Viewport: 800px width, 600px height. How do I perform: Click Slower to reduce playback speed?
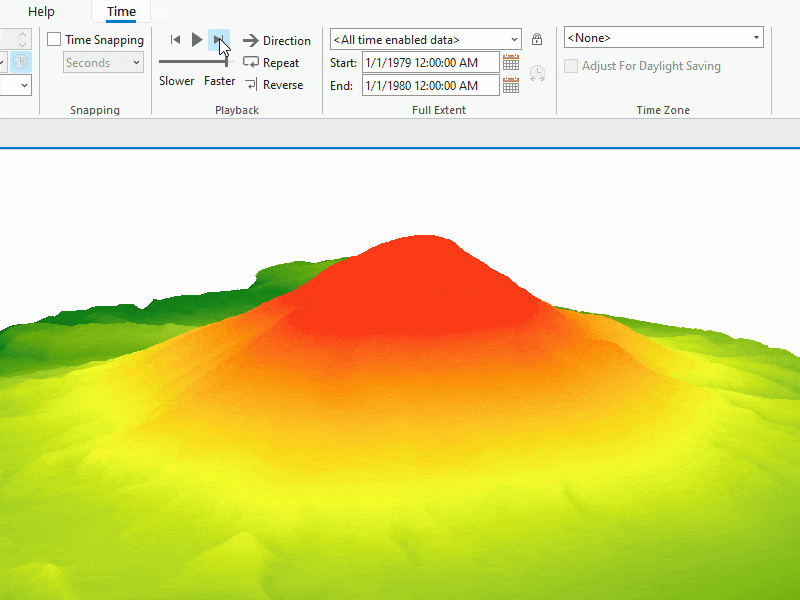[176, 81]
